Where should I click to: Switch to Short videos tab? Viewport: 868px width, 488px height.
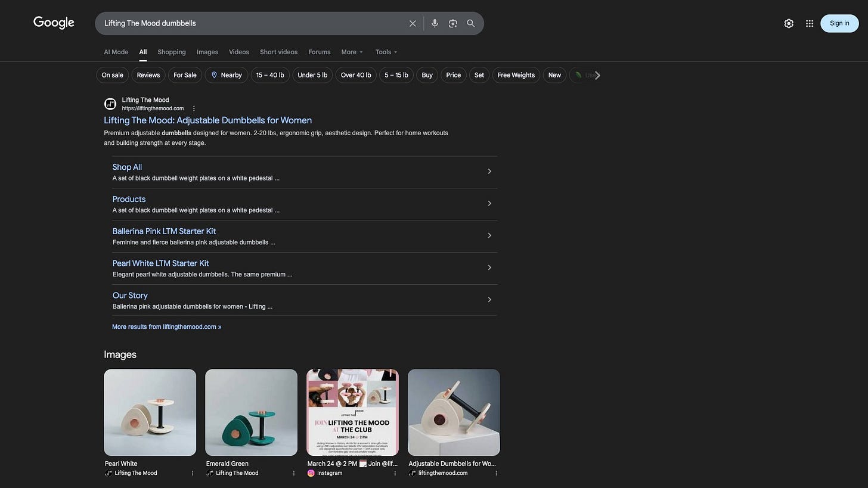[x=278, y=52]
